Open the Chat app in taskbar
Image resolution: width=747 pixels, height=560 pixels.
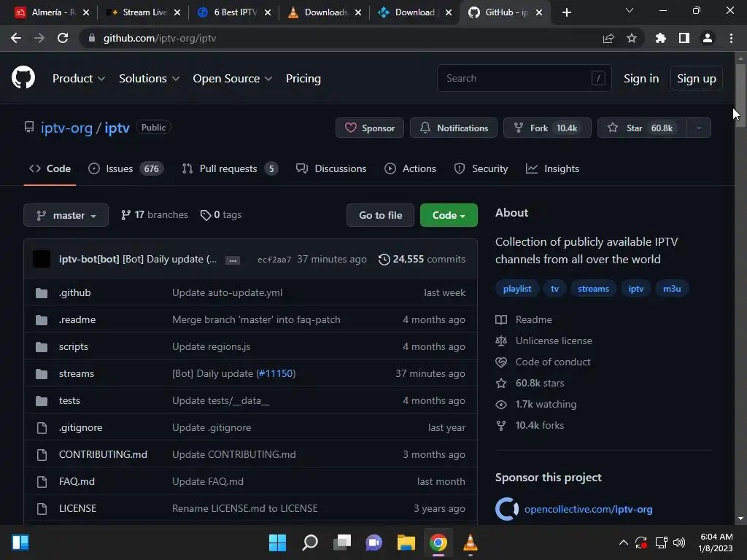[x=374, y=542]
